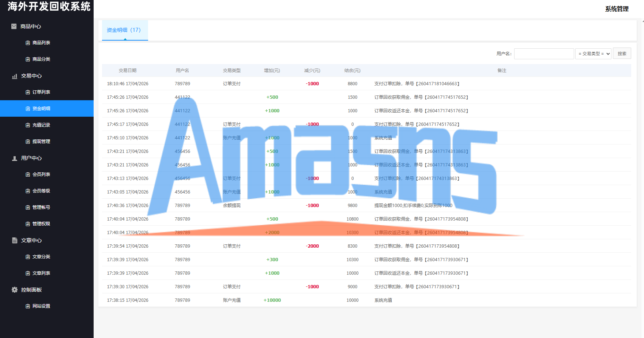Click order note 单号【260417181046663】
The image size is (644, 338).
tap(432, 84)
